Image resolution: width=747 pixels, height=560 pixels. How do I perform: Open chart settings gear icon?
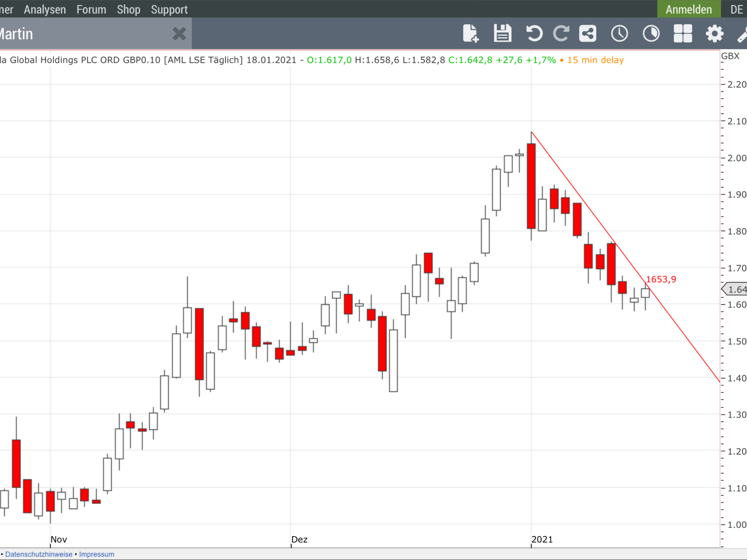pyautogui.click(x=714, y=34)
